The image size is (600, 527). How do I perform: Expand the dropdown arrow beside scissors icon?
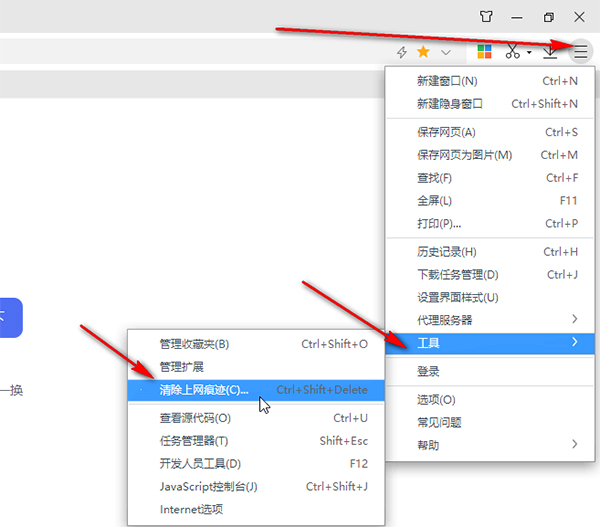tap(529, 52)
